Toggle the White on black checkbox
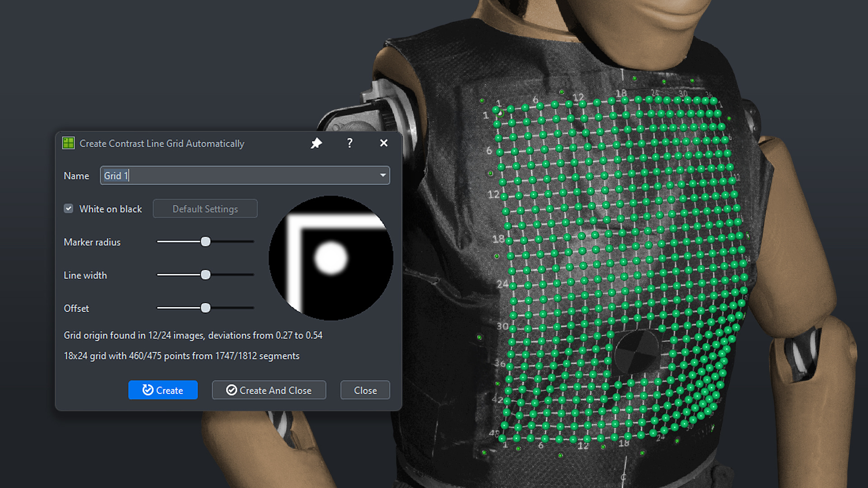868x488 pixels. point(68,209)
